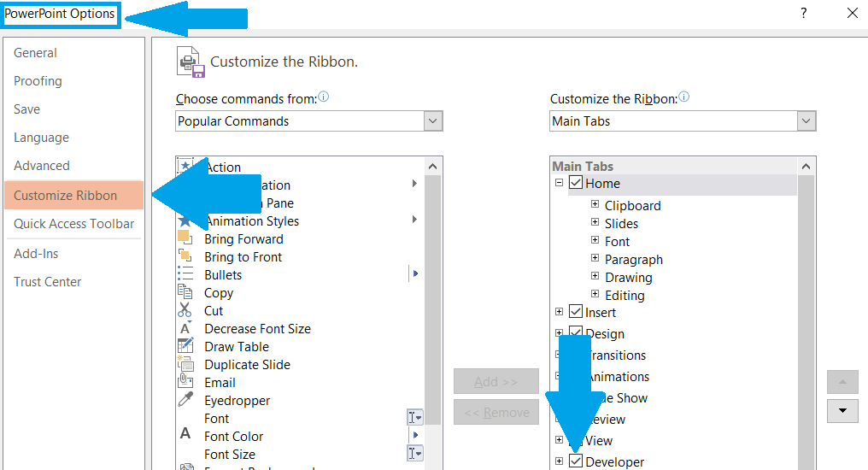This screenshot has width=868, height=470.
Task: Expand the View tab node
Action: pos(559,439)
